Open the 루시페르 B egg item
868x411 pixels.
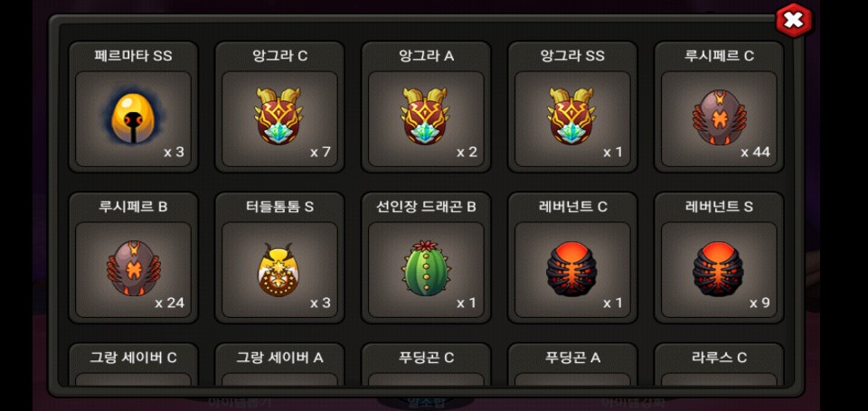[133, 270]
